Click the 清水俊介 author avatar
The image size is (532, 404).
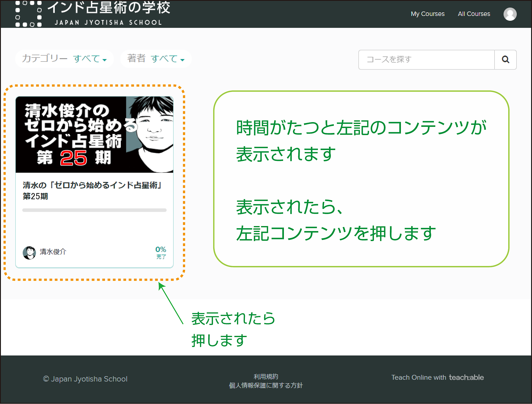tap(29, 253)
